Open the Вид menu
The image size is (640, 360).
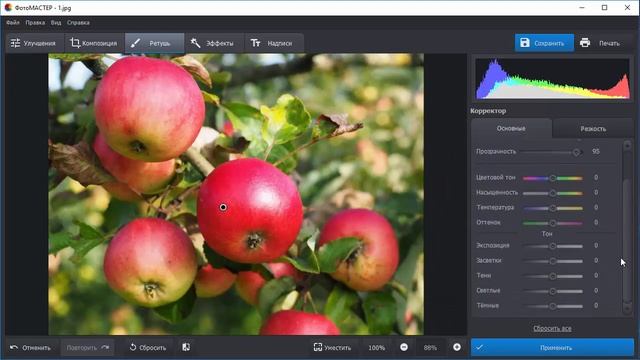click(x=56, y=23)
